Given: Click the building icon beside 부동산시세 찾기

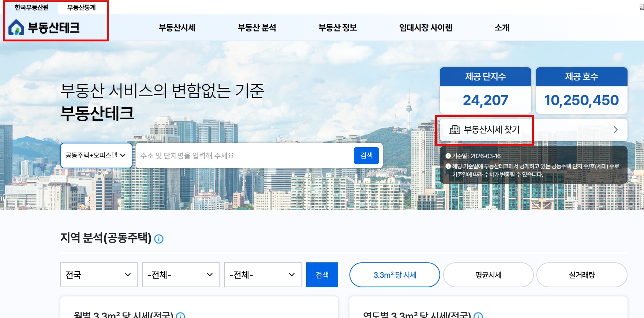Looking at the screenshot, I should tap(454, 130).
